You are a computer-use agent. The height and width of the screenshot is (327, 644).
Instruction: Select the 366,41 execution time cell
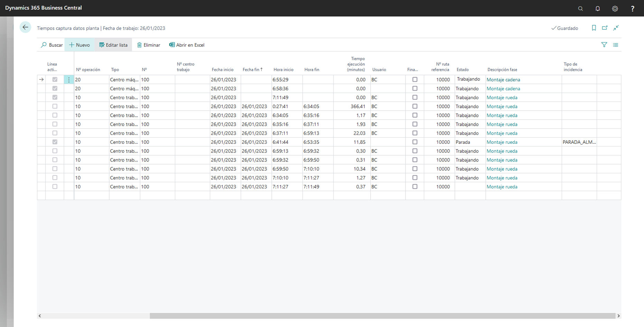pos(352,106)
